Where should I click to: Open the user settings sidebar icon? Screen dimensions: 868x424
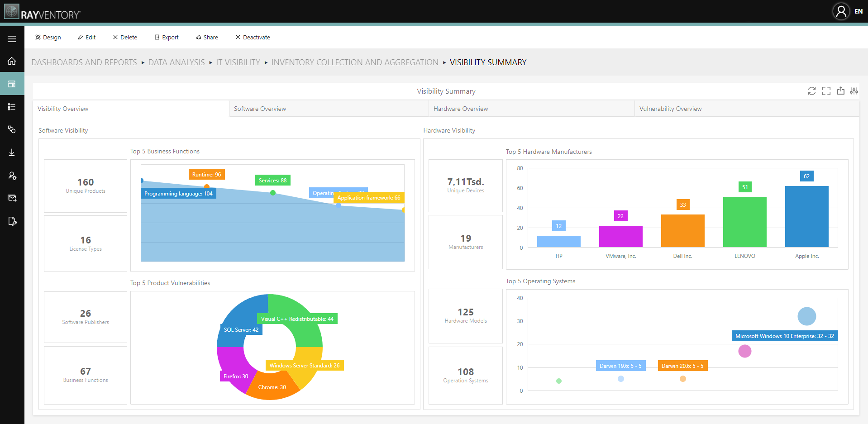coord(12,176)
